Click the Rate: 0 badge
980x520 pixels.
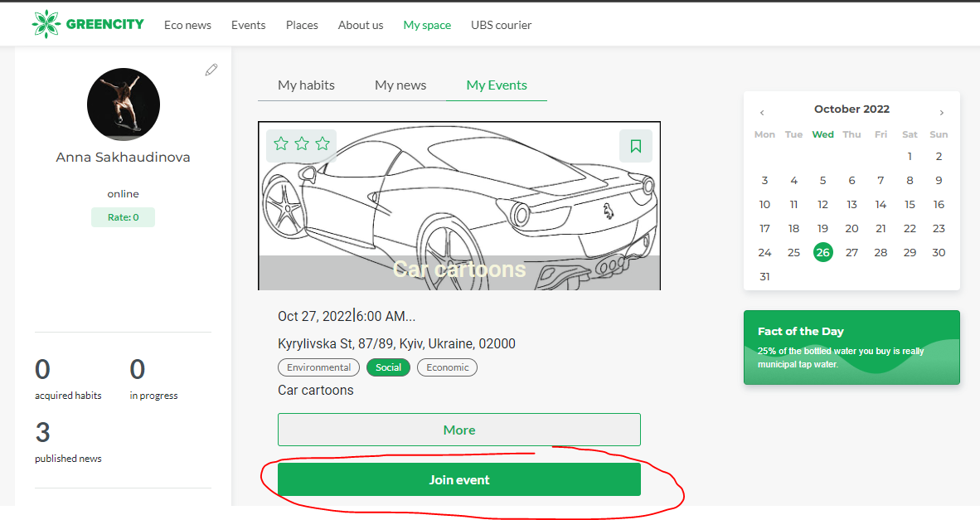point(123,216)
